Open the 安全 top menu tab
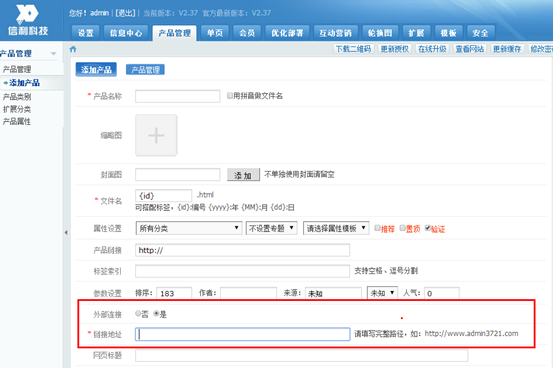Image resolution: width=553 pixels, height=368 pixels. pyautogui.click(x=480, y=33)
